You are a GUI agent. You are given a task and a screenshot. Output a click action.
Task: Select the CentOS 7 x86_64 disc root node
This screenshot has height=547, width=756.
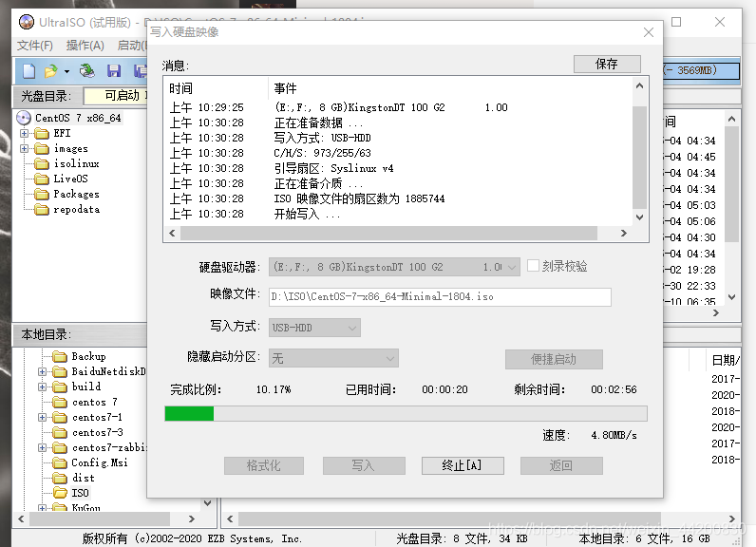coord(78,118)
